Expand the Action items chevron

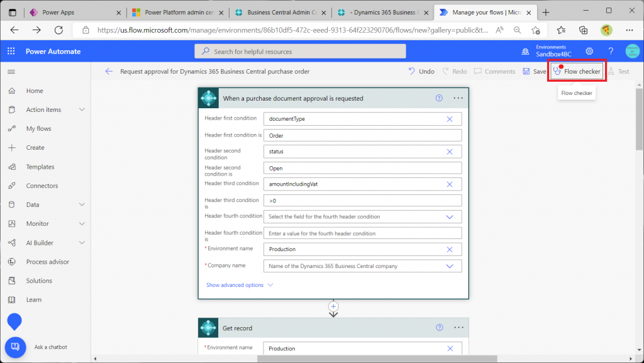[82, 109]
